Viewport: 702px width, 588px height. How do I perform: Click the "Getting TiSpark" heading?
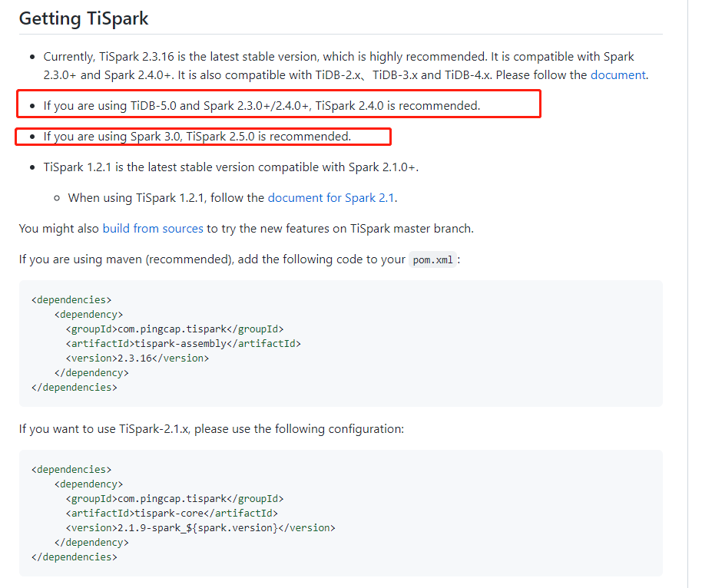pos(84,18)
